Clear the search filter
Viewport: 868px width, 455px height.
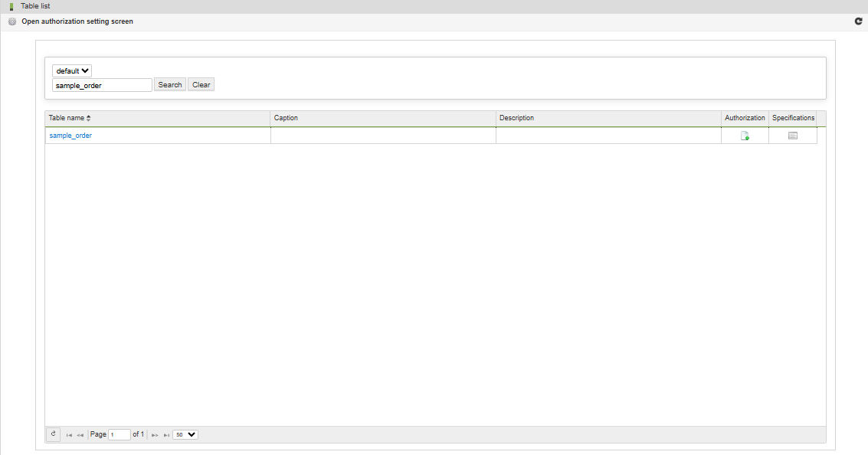click(x=201, y=85)
